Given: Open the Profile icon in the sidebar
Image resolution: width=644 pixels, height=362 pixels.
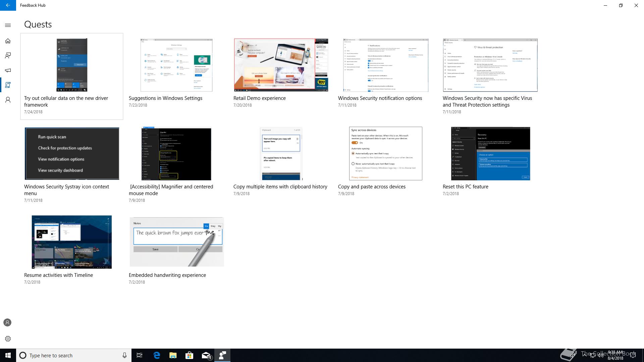Looking at the screenshot, I should 8,100.
